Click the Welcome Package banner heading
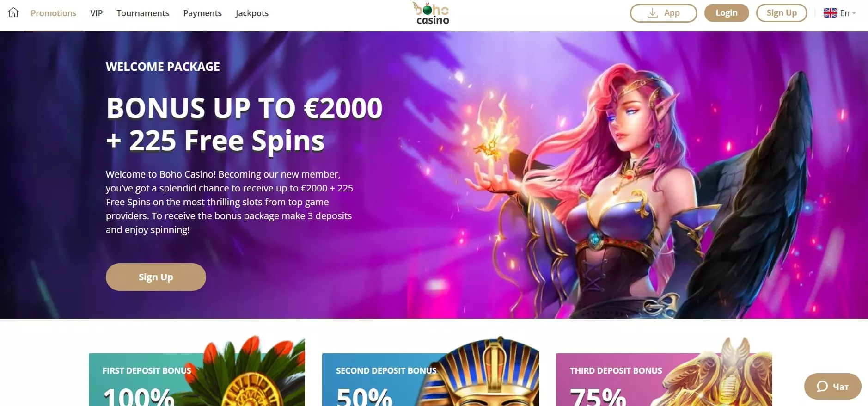 coord(163,67)
